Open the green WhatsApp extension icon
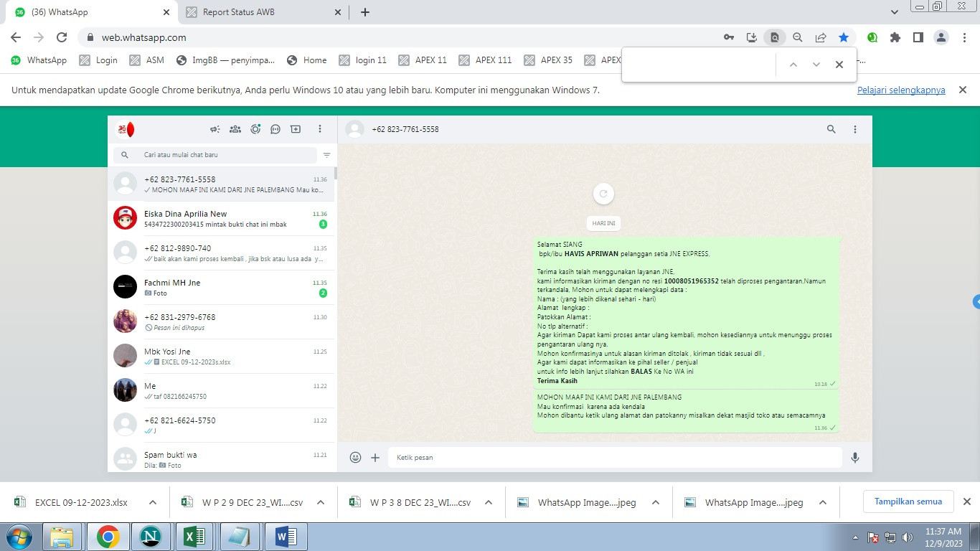 click(x=872, y=37)
